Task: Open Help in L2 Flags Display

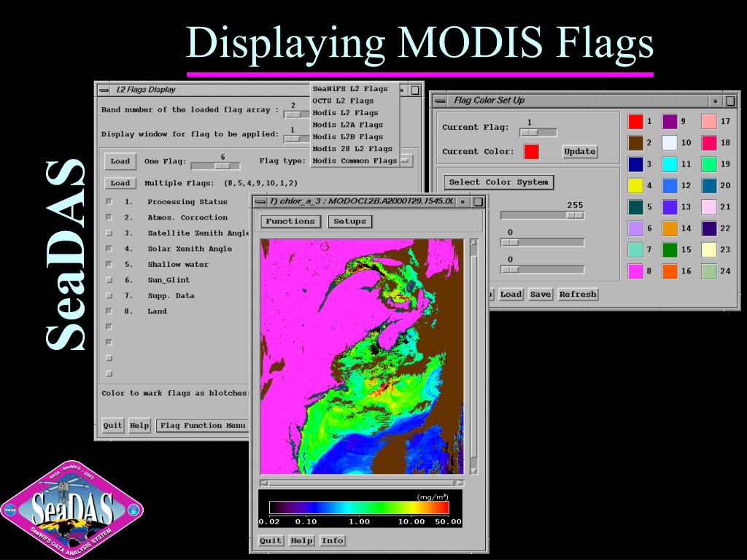Action: (x=139, y=426)
